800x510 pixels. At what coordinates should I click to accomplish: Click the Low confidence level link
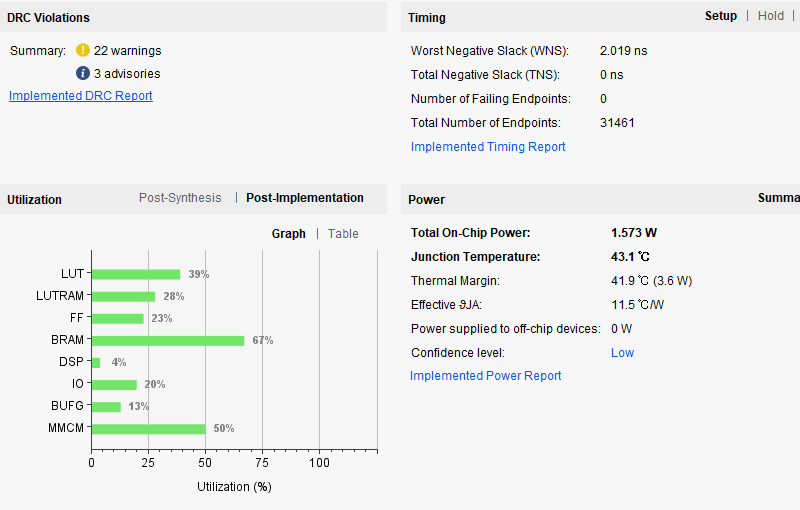coord(622,353)
